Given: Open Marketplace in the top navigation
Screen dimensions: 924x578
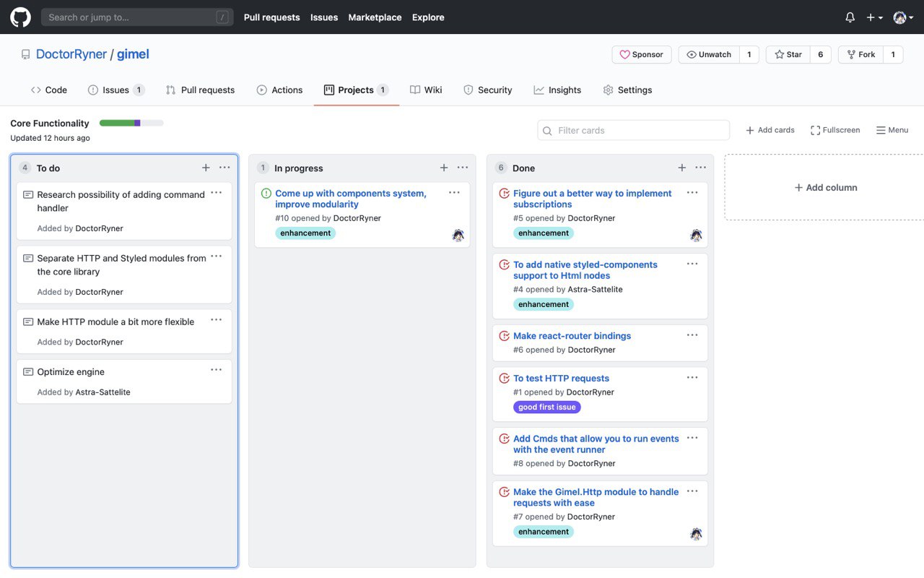Looking at the screenshot, I should [x=375, y=17].
